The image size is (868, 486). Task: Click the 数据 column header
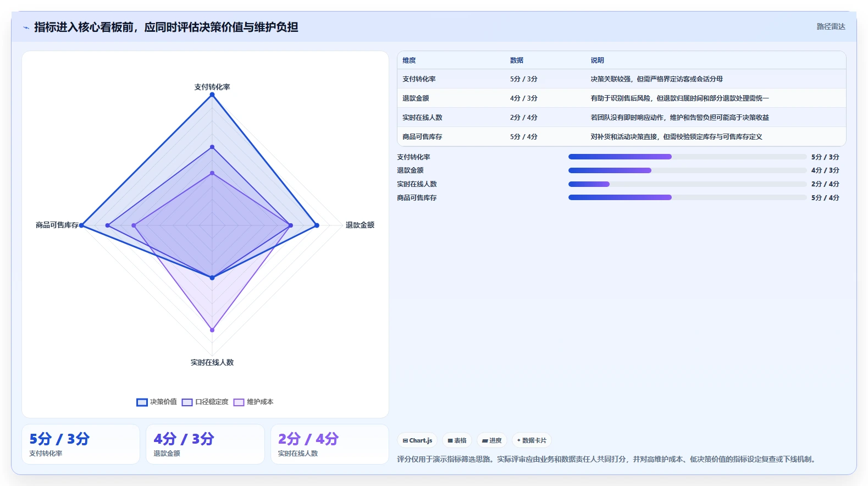[517, 60]
